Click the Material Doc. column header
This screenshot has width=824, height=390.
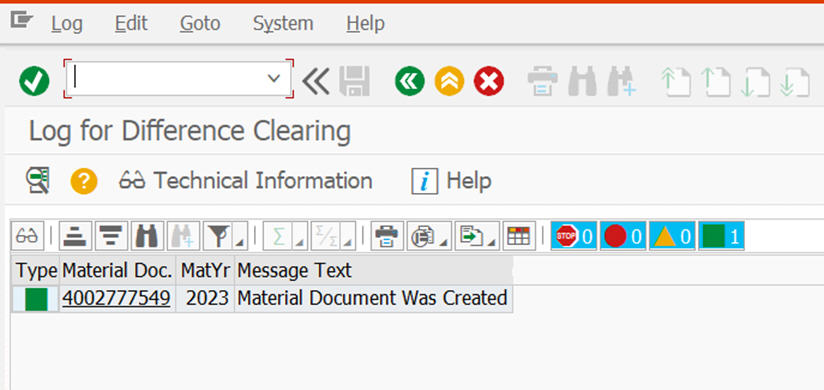[x=117, y=271]
